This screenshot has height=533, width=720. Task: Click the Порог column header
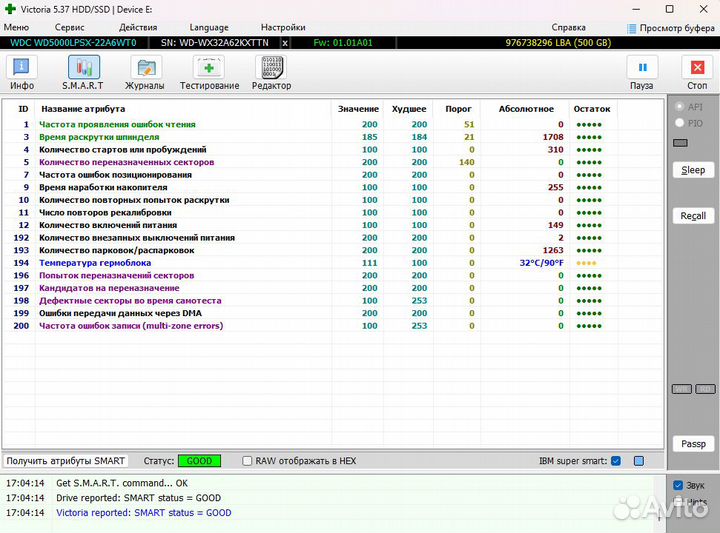[x=458, y=109]
